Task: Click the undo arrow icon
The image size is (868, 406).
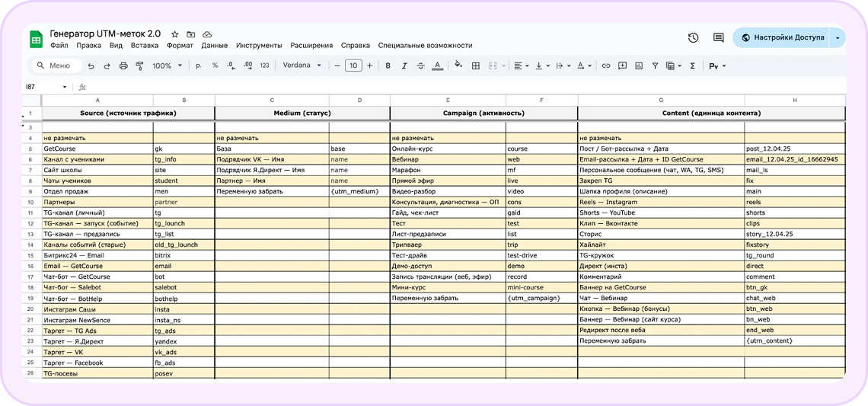Action: point(91,66)
